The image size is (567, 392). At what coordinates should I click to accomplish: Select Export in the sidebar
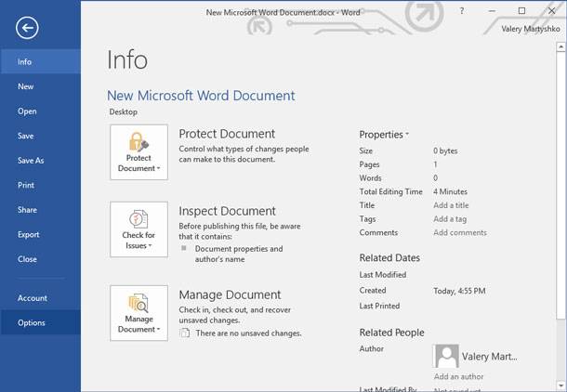click(41, 234)
